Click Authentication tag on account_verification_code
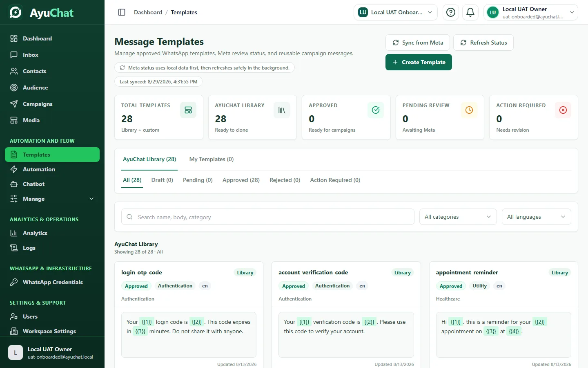The height and width of the screenshot is (368, 588). pyautogui.click(x=332, y=286)
